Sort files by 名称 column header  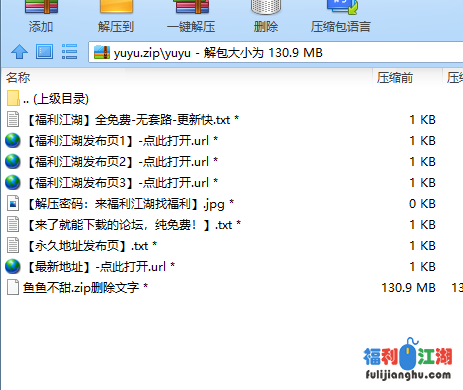[x=18, y=78]
